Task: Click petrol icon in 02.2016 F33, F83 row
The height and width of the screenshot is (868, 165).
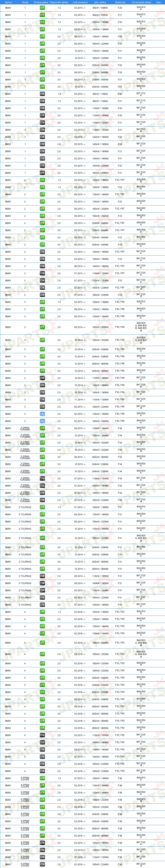Action: click(42, 633)
